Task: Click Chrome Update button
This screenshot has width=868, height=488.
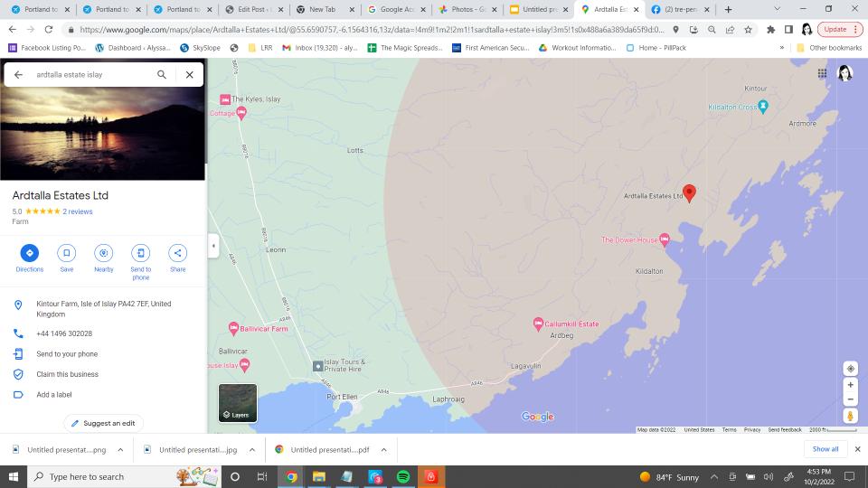Action: point(840,29)
